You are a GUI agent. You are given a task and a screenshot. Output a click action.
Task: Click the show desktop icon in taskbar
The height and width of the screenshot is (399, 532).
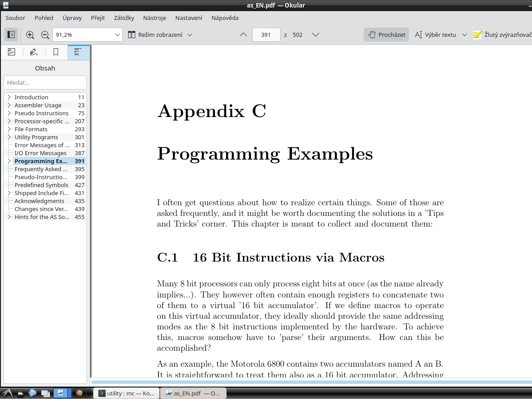[21, 393]
